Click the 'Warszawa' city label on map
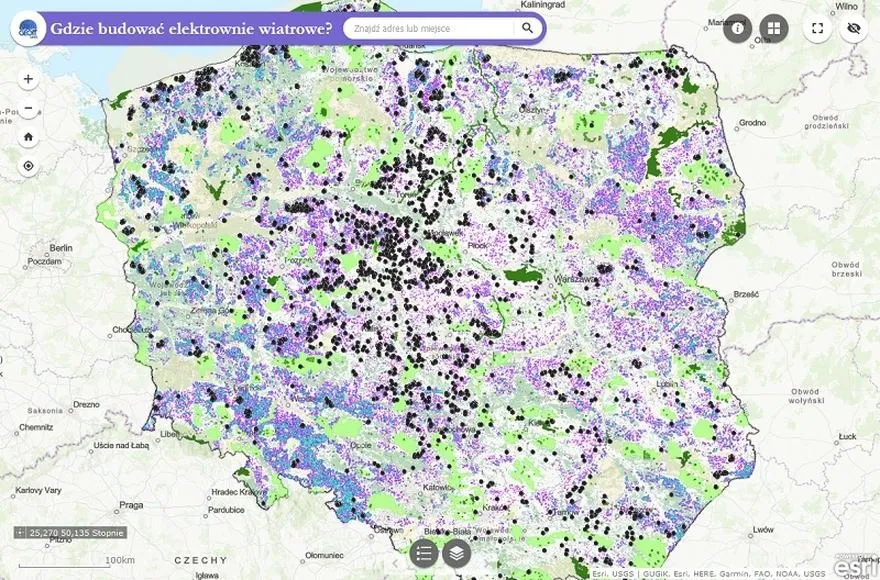 pyautogui.click(x=575, y=279)
